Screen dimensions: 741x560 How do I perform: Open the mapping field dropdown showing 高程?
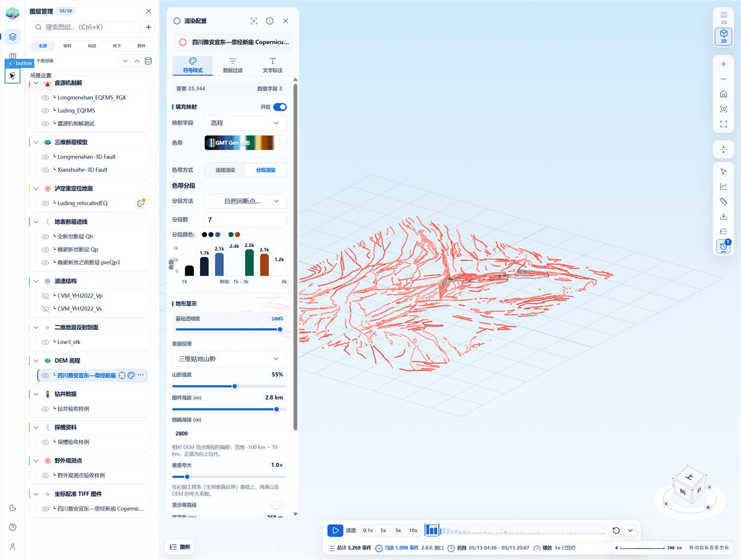245,123
